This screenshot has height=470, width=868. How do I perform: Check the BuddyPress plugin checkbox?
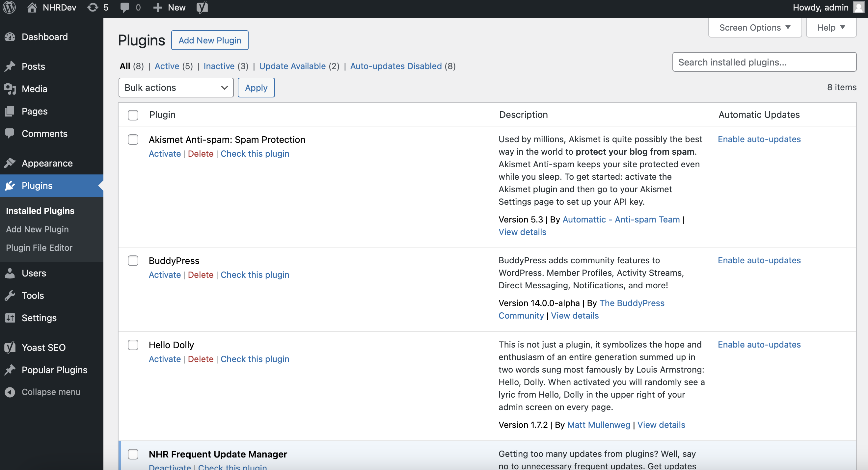point(133,261)
